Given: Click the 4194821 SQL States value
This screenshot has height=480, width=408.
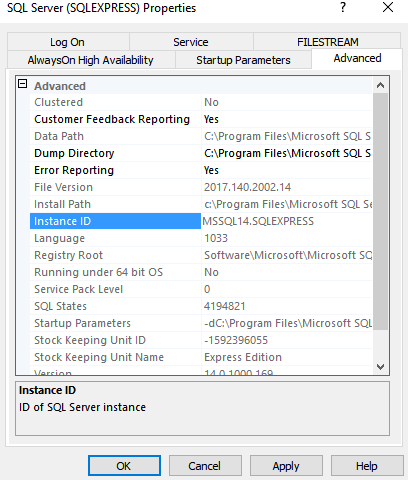Looking at the screenshot, I should click(x=225, y=306).
